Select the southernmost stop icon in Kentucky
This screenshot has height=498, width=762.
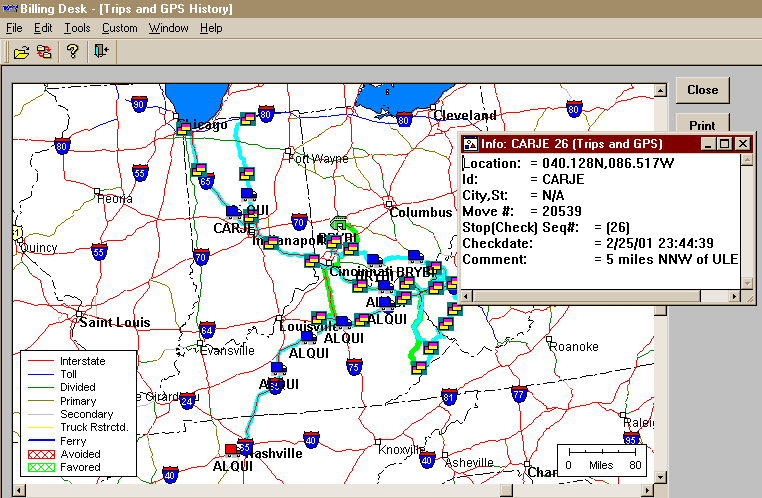[419, 368]
